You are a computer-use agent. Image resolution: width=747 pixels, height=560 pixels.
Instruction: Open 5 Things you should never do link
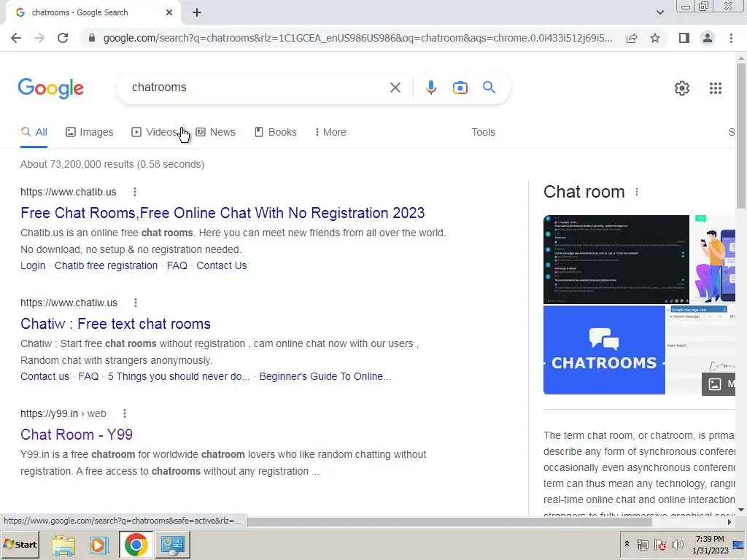[179, 377]
